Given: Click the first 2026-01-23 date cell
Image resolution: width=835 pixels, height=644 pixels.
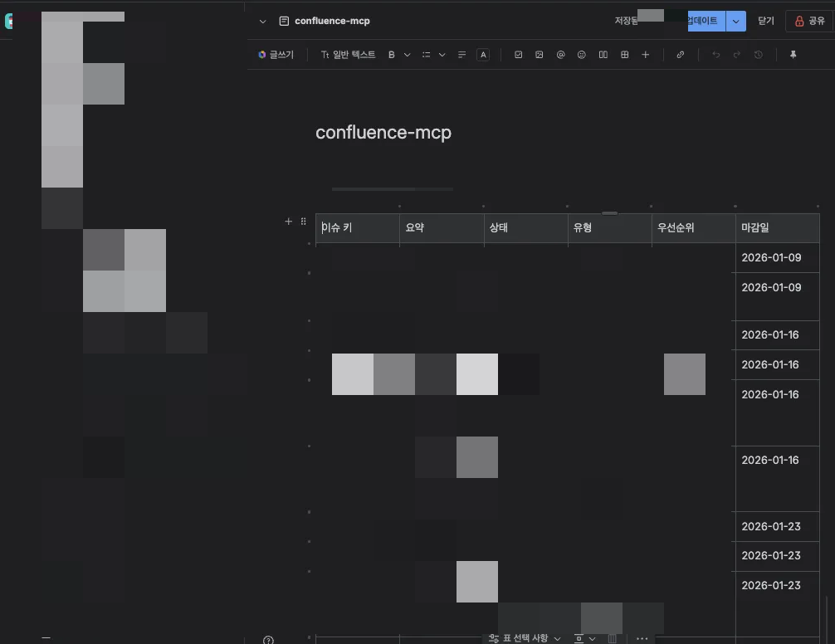Looking at the screenshot, I should tap(778, 527).
